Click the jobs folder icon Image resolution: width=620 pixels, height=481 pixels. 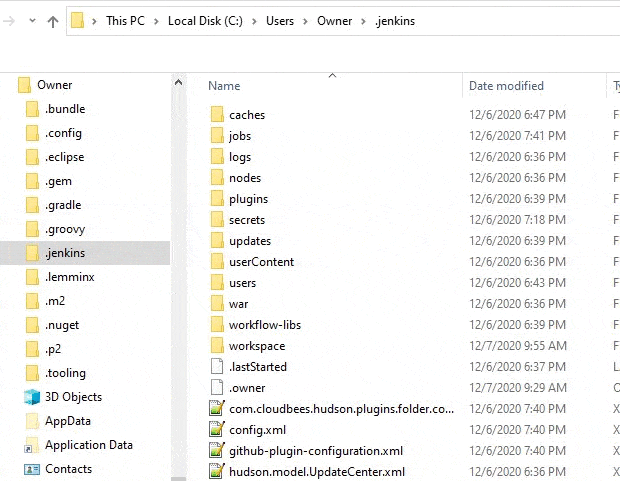[x=217, y=135]
